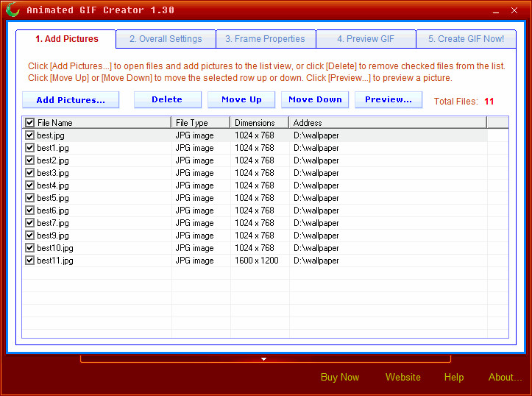
Task: Toggle checkbox for best3.jpg
Action: pyautogui.click(x=30, y=173)
